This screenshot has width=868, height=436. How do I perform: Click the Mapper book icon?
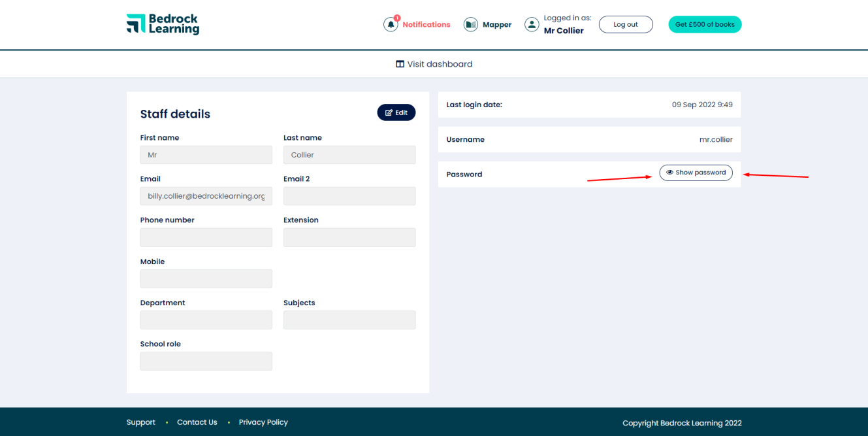pyautogui.click(x=471, y=25)
